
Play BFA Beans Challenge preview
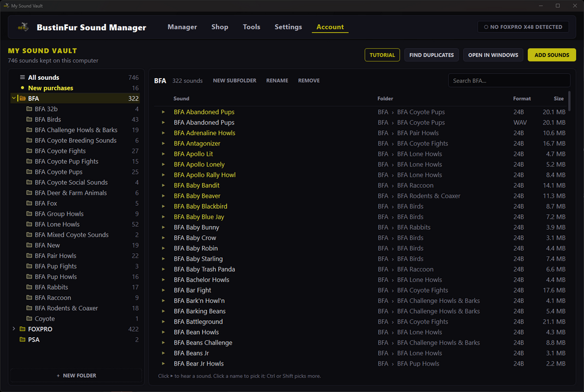tap(163, 342)
